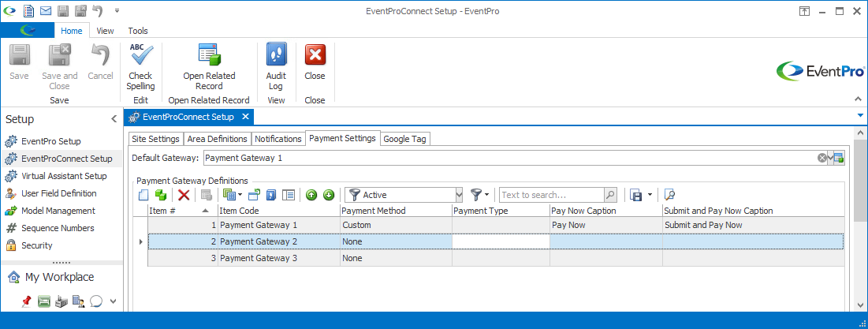Click the Open Related Record ribbon button

[209, 66]
